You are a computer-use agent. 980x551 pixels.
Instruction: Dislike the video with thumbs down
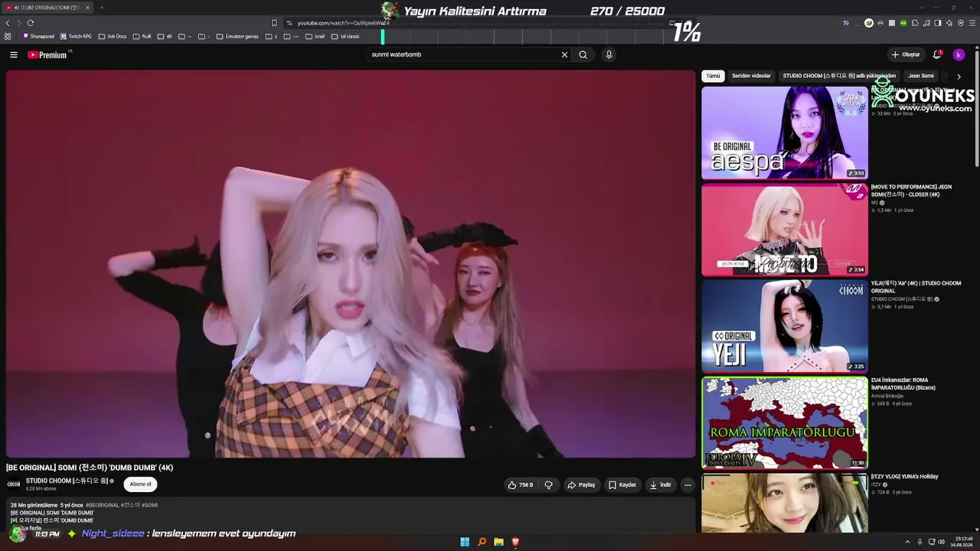click(x=548, y=484)
